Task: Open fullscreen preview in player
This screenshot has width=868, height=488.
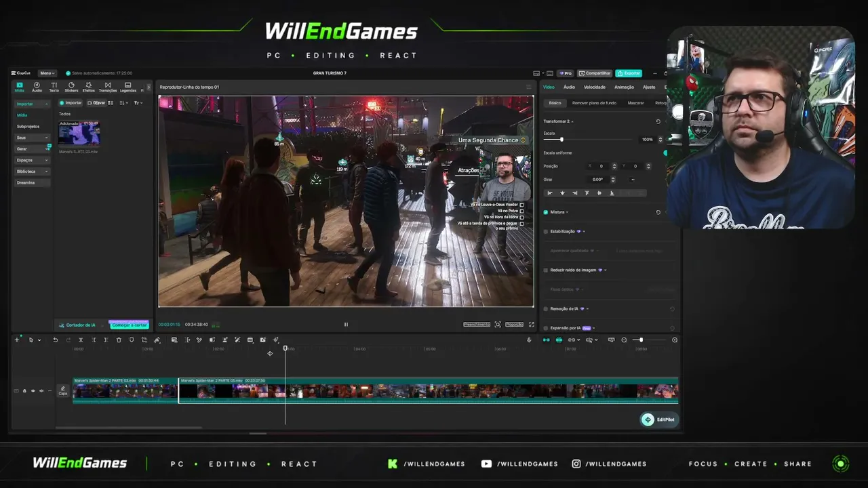Action: (x=531, y=325)
